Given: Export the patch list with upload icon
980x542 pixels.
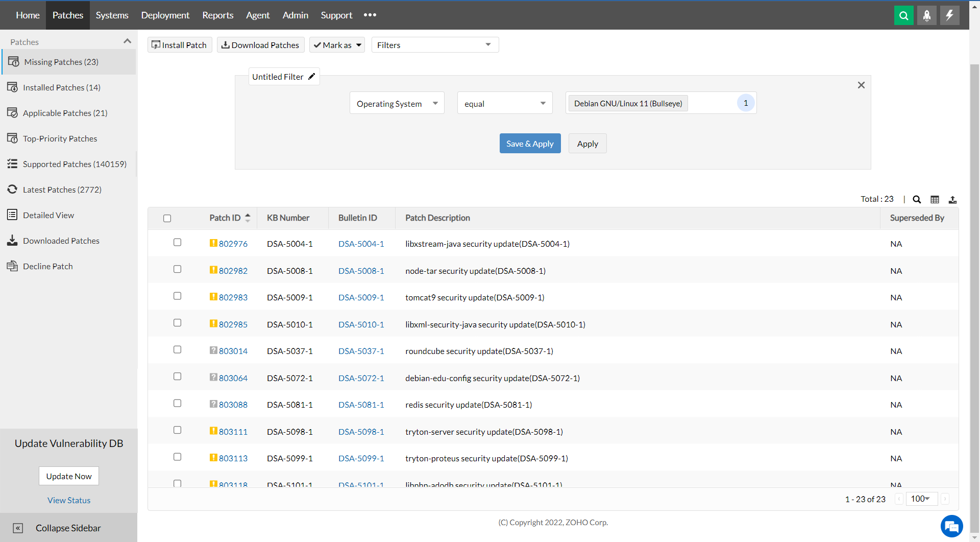Looking at the screenshot, I should point(952,200).
